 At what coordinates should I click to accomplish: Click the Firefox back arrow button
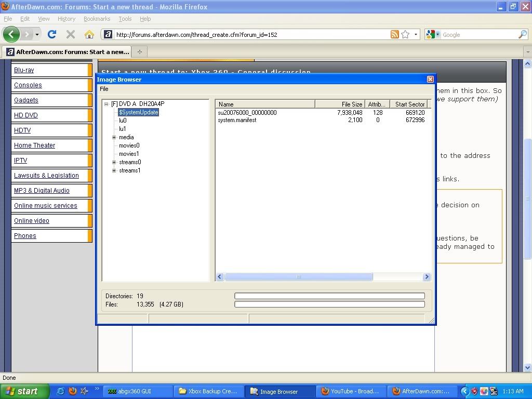click(x=11, y=34)
